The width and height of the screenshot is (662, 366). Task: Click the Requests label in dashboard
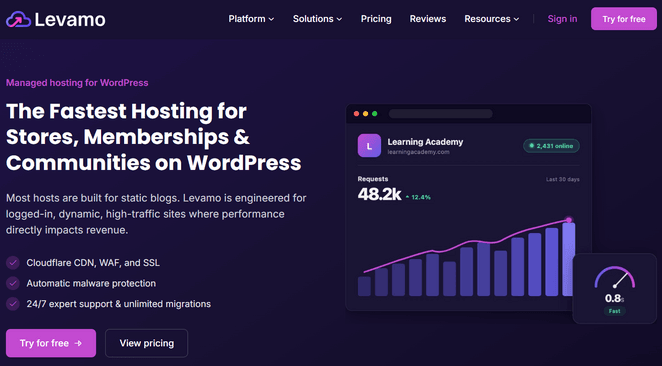pos(373,179)
